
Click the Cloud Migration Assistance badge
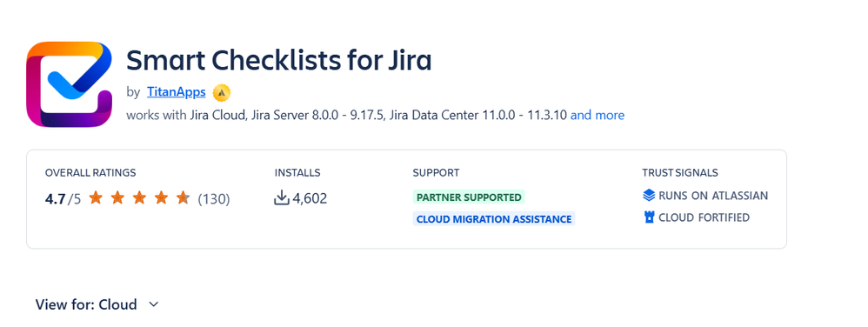[494, 219]
